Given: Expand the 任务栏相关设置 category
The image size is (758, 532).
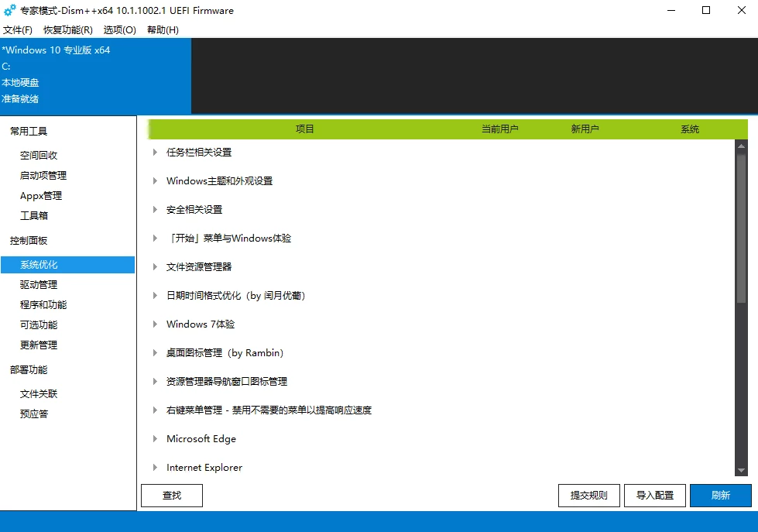Looking at the screenshot, I should tap(156, 153).
